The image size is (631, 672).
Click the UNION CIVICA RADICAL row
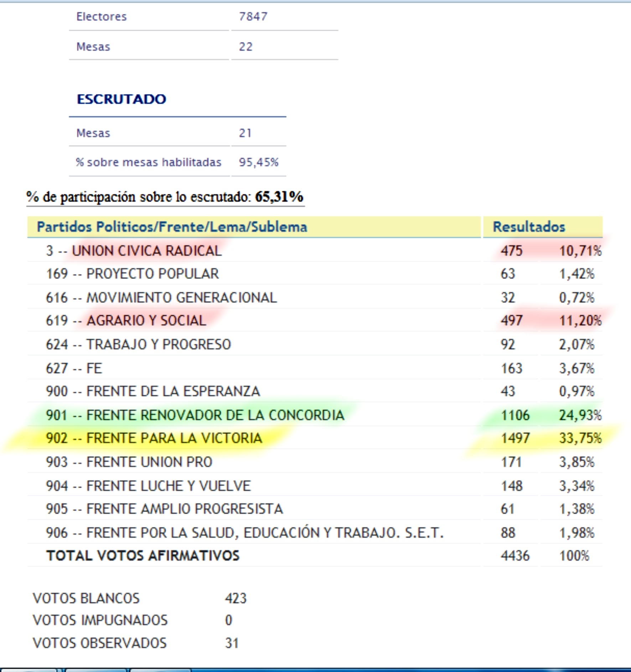click(146, 251)
